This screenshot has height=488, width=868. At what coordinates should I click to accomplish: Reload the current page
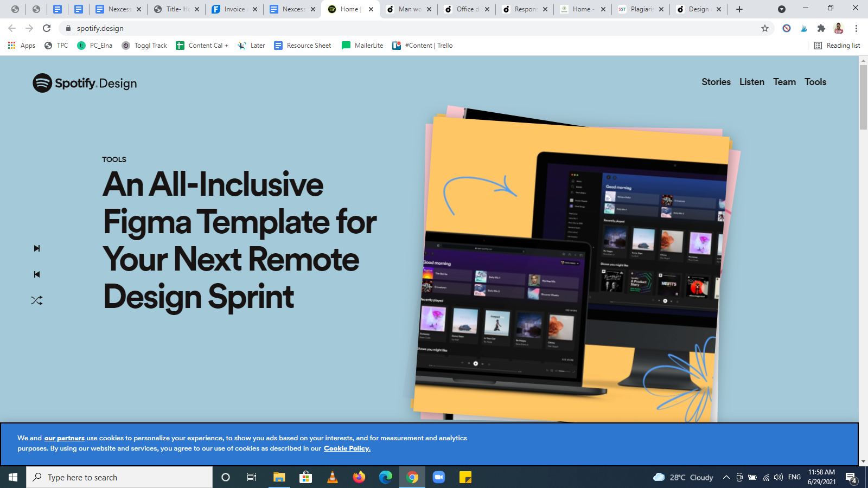[47, 28]
